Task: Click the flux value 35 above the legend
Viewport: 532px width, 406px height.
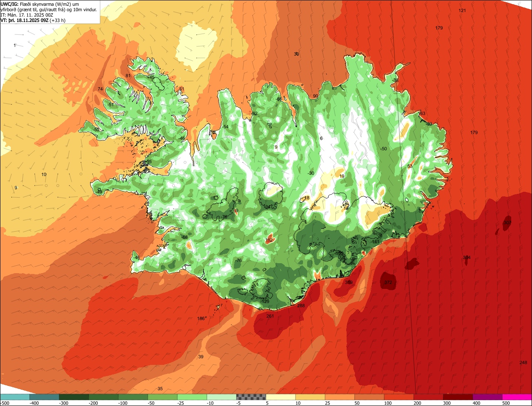Action: (x=160, y=389)
